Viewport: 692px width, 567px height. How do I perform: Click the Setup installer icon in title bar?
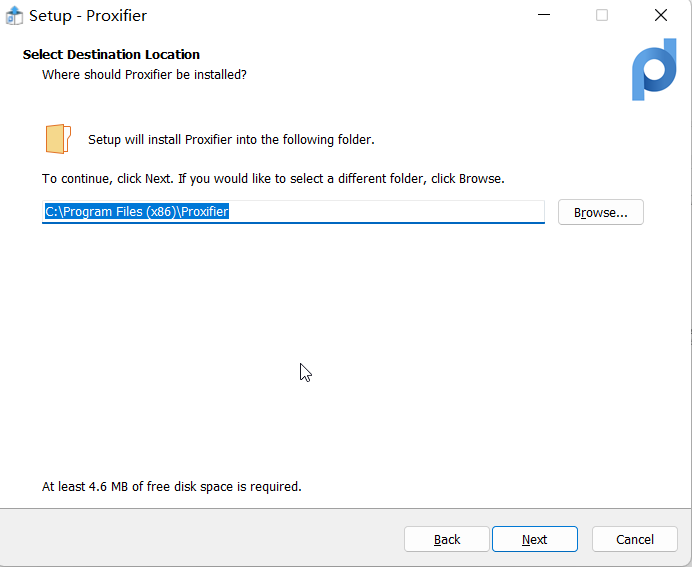tap(14, 16)
